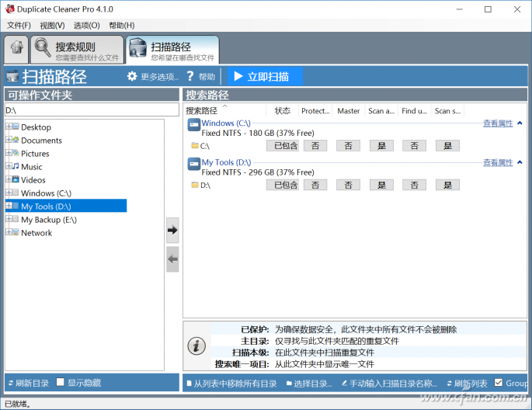This screenshot has height=410, width=532.
Task: Toggle Scan against 是 for C:\ row
Action: point(381,146)
